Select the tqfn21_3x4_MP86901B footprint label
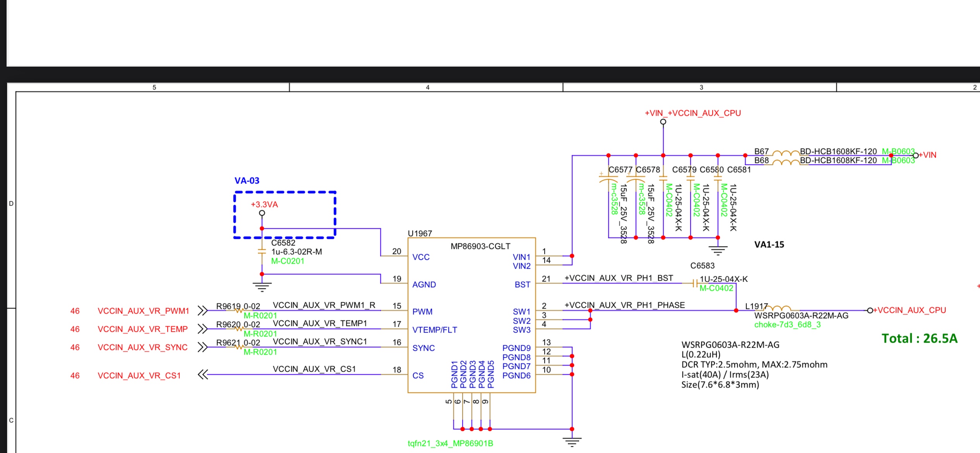The width and height of the screenshot is (980, 453). [450, 443]
